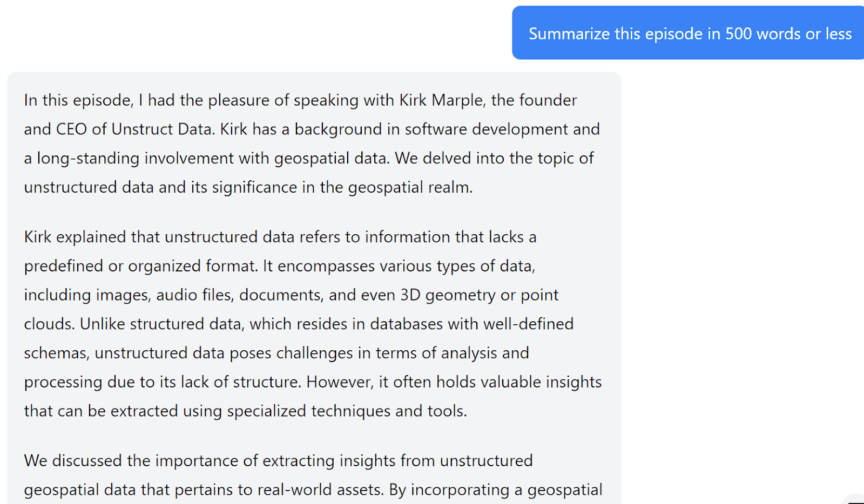Click the partially visible round button at bottom-right
864x504 pixels.
pyautogui.click(x=855, y=500)
